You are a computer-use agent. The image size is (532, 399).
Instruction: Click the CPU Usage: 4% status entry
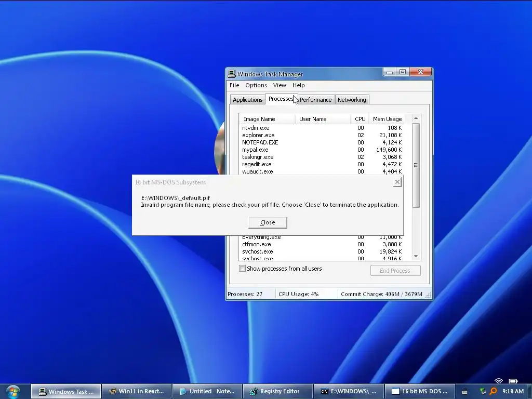307,294
